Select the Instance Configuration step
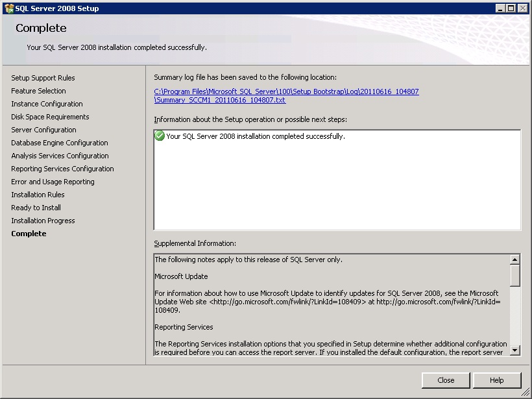 pos(47,104)
